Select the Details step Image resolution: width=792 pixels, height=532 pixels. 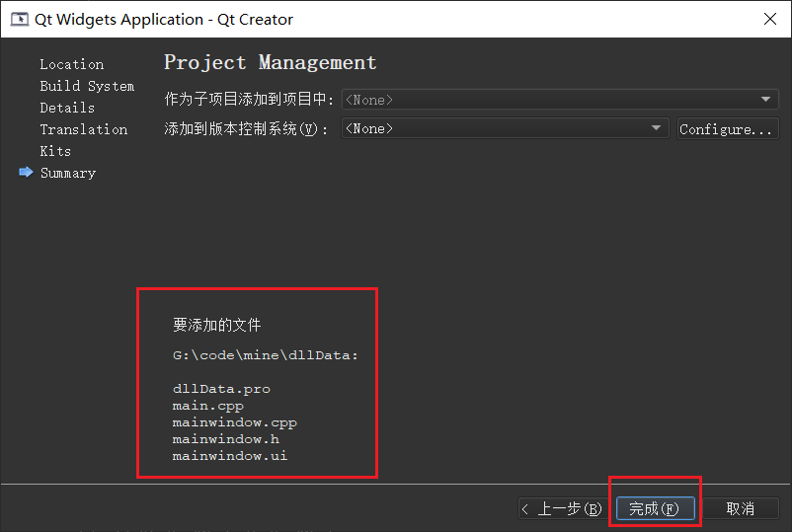tap(67, 108)
